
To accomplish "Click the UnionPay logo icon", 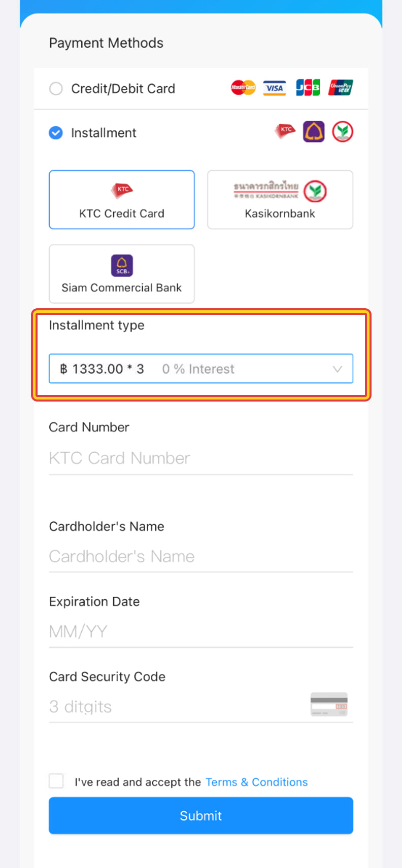I will point(341,88).
